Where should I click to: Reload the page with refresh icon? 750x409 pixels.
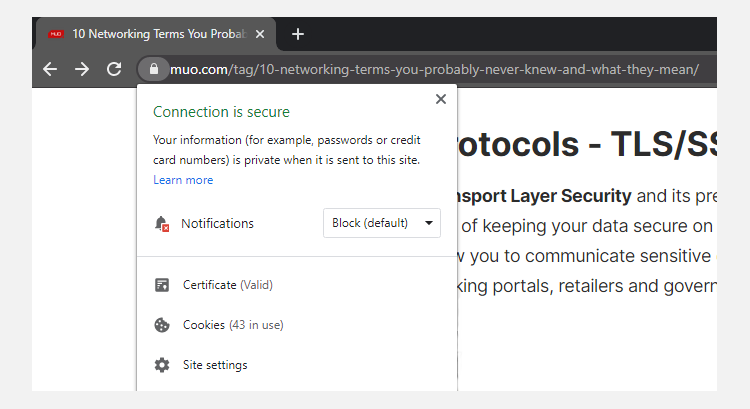[114, 69]
